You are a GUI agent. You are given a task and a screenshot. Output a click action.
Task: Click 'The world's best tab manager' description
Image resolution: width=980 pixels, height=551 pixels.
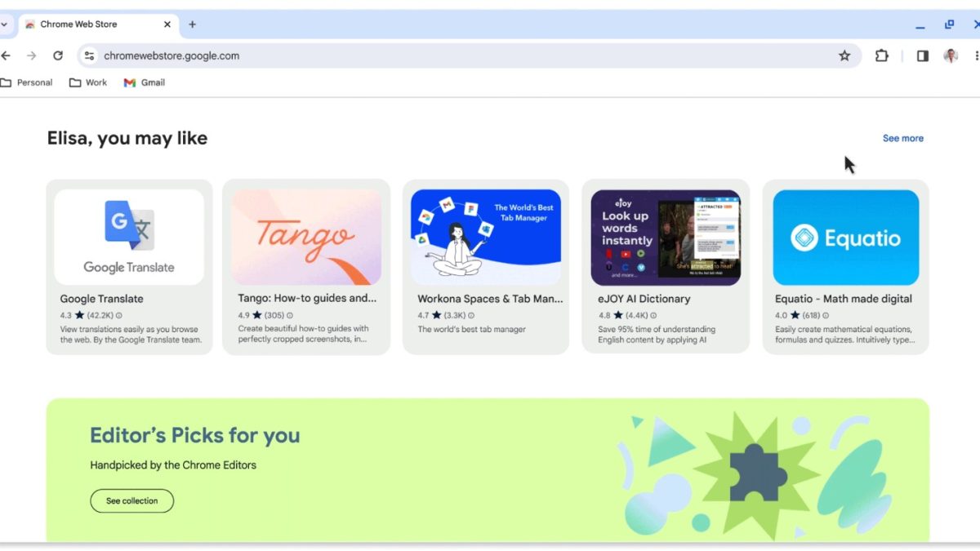point(472,329)
